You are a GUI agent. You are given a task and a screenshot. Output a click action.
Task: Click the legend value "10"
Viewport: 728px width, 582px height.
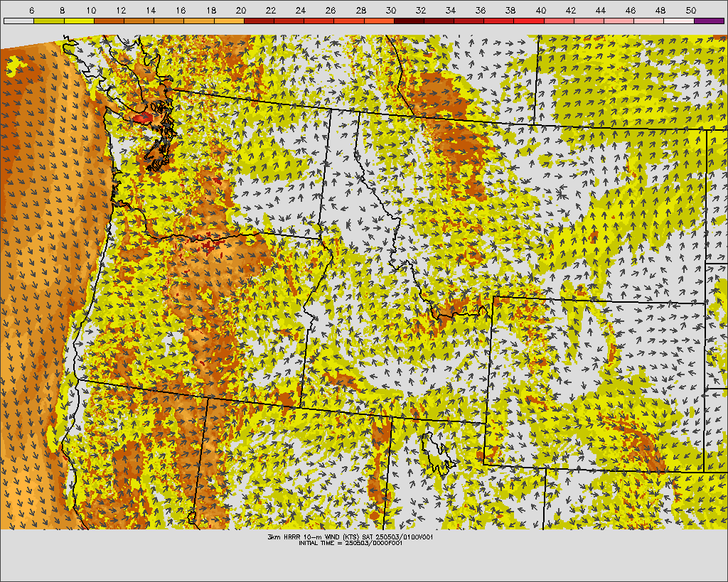pyautogui.click(x=91, y=11)
